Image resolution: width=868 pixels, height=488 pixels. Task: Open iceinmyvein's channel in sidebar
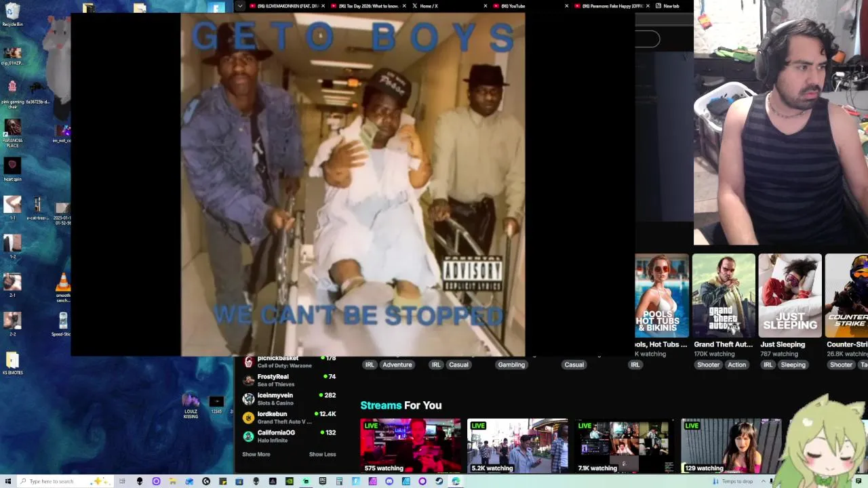coord(290,399)
